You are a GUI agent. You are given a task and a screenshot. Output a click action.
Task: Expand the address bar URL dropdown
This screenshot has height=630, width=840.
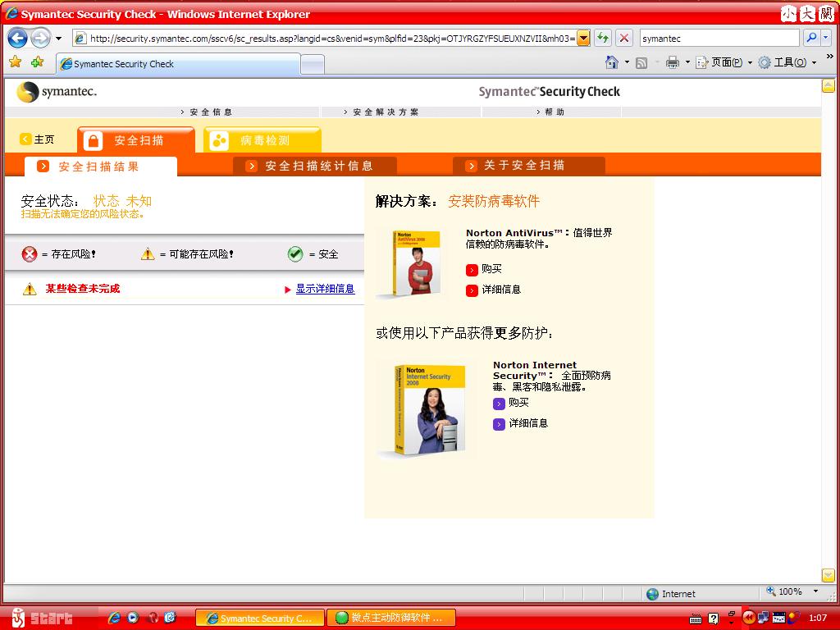point(584,38)
